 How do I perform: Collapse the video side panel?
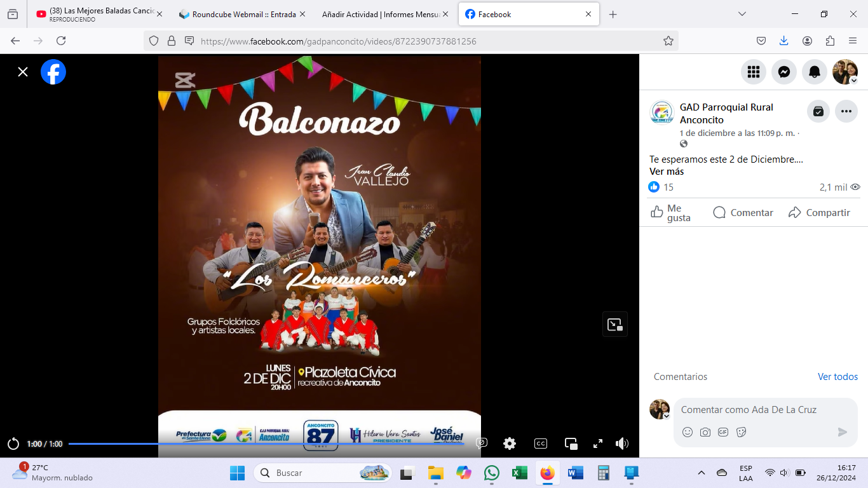click(614, 325)
